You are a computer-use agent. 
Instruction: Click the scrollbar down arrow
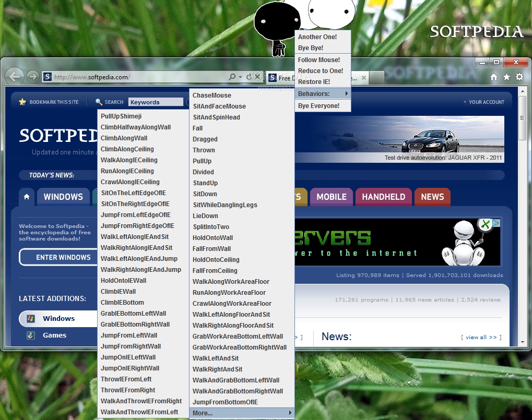522,342
